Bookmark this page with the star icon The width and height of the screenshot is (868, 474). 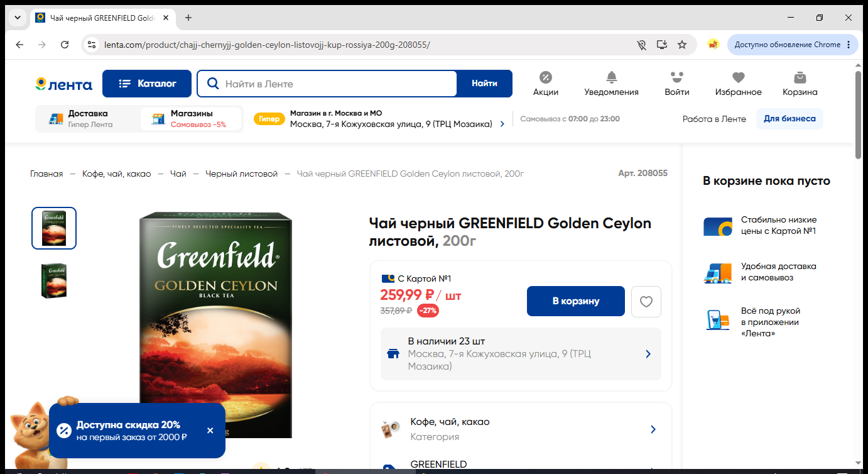tap(682, 45)
